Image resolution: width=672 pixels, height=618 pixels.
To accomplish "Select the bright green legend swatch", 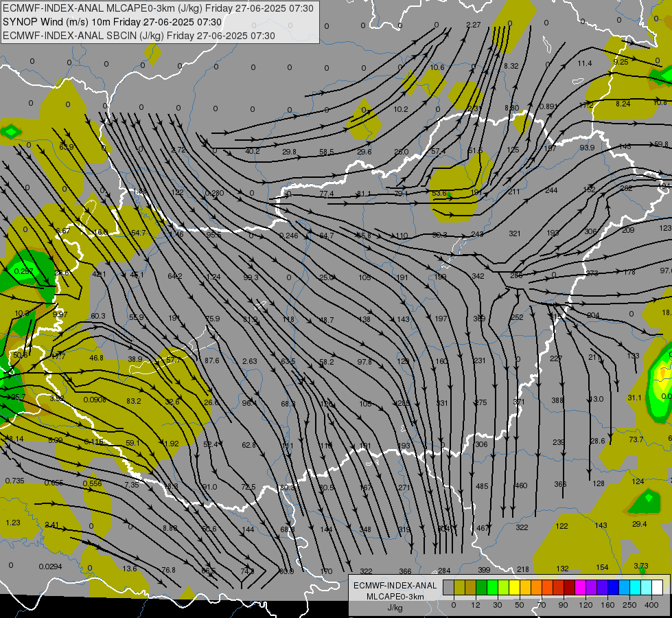I will point(493,587).
